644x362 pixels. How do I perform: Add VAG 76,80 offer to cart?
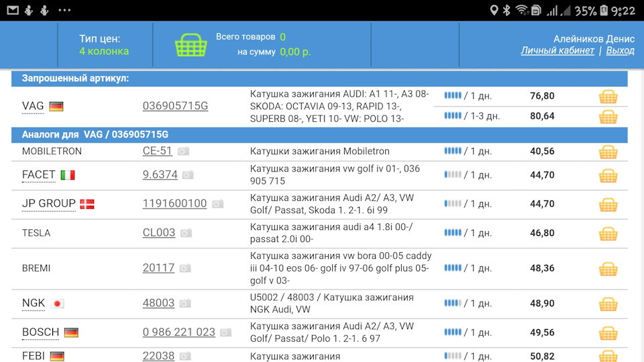(608, 97)
